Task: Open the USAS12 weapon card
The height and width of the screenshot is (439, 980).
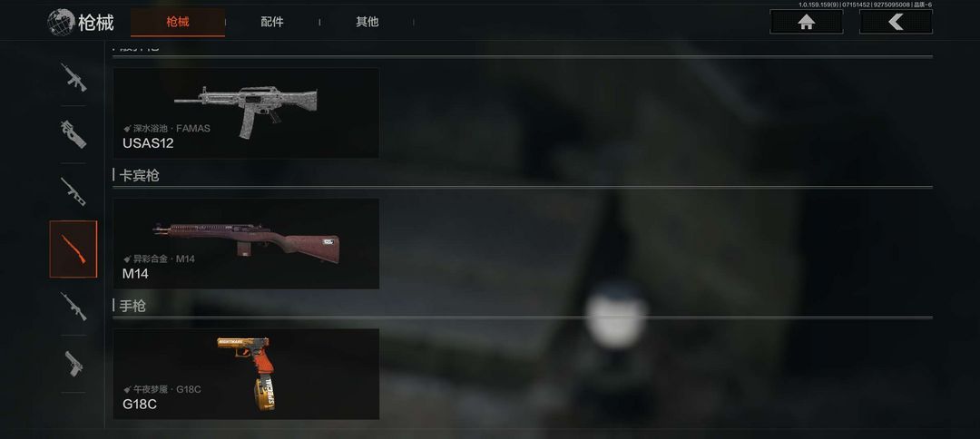Action: (246, 112)
